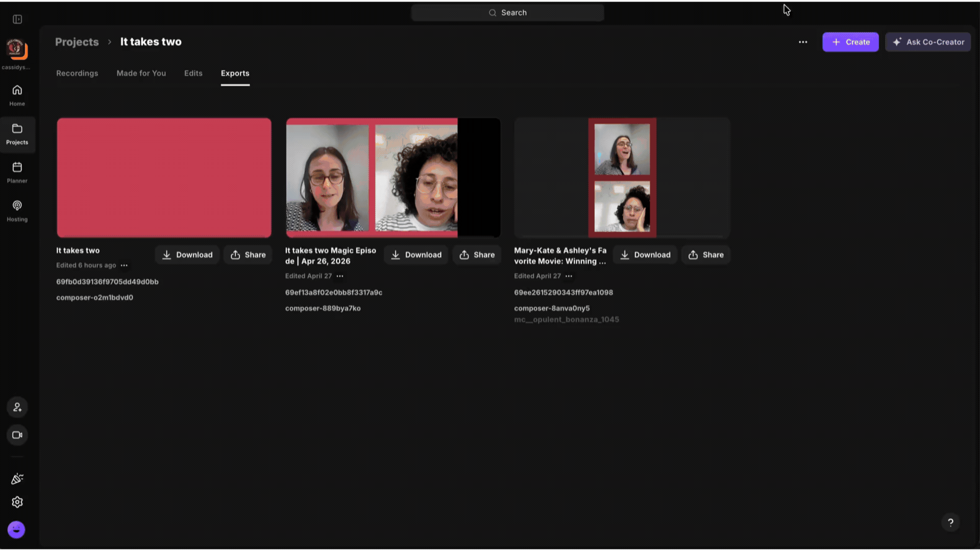Screen dimensions: 980x551
Task: Share the Magic Episode export
Action: (477, 255)
